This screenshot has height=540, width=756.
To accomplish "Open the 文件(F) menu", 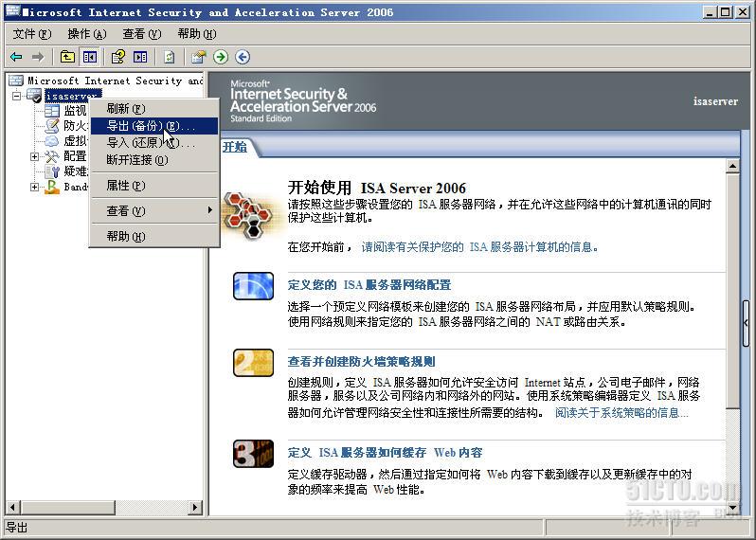I will click(x=32, y=34).
